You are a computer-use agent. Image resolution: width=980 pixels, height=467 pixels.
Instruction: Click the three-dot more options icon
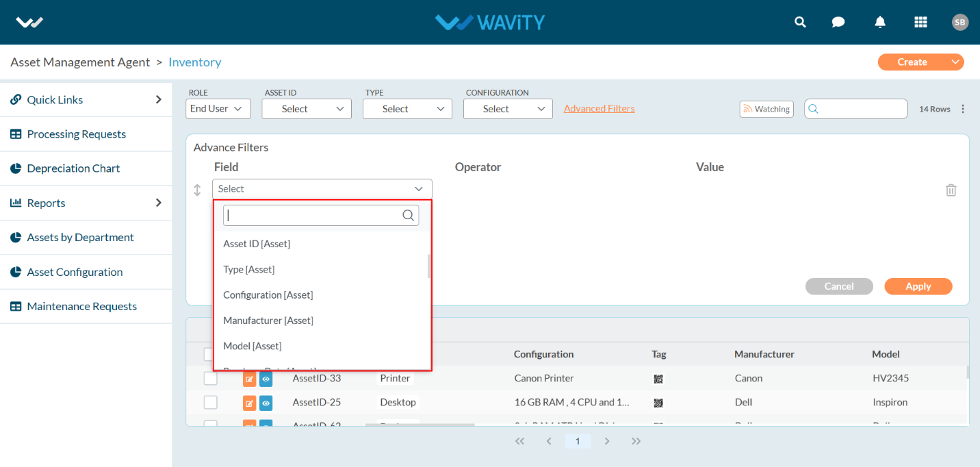coord(963,109)
